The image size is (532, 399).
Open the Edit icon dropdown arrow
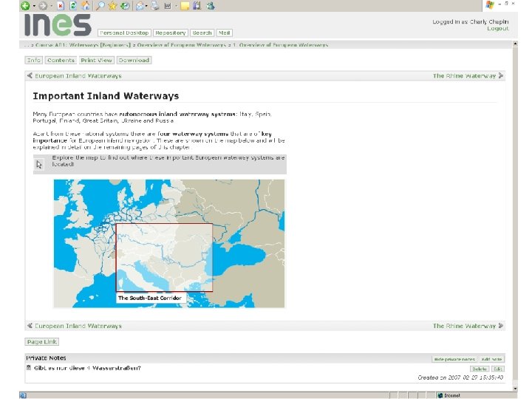(176, 6)
